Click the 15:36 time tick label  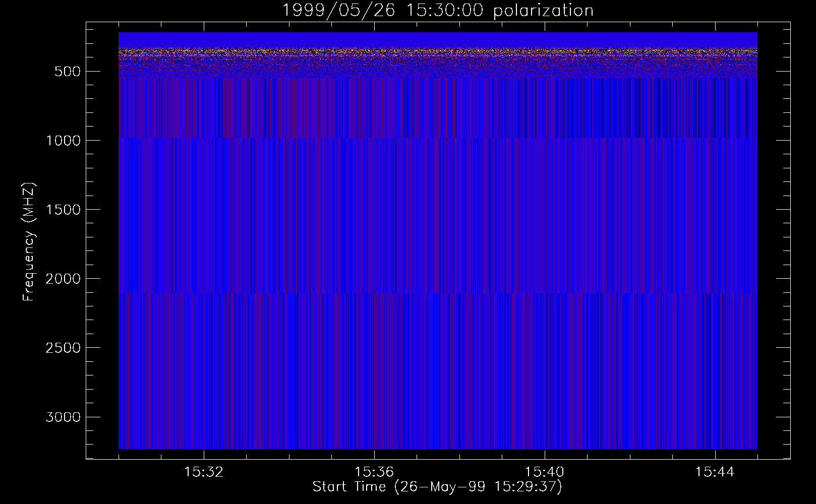point(374,472)
